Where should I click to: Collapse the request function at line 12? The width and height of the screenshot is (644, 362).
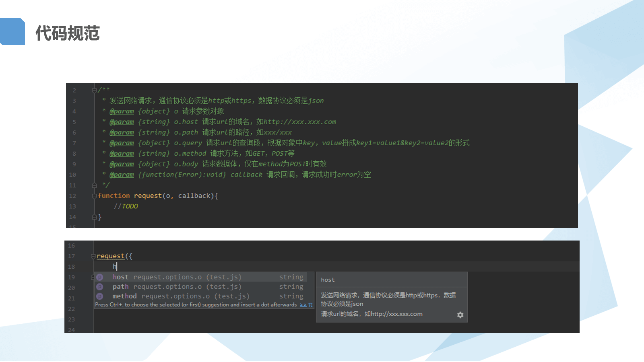click(x=94, y=196)
